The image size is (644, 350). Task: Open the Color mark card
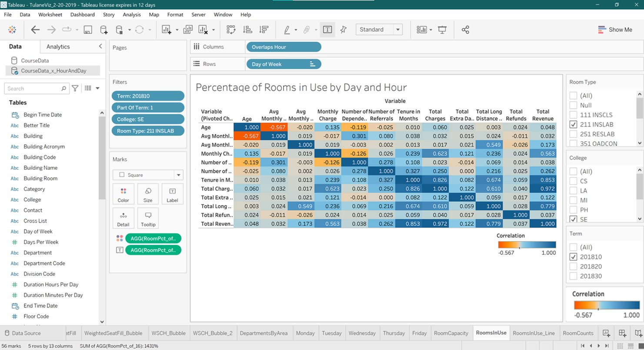tap(123, 195)
